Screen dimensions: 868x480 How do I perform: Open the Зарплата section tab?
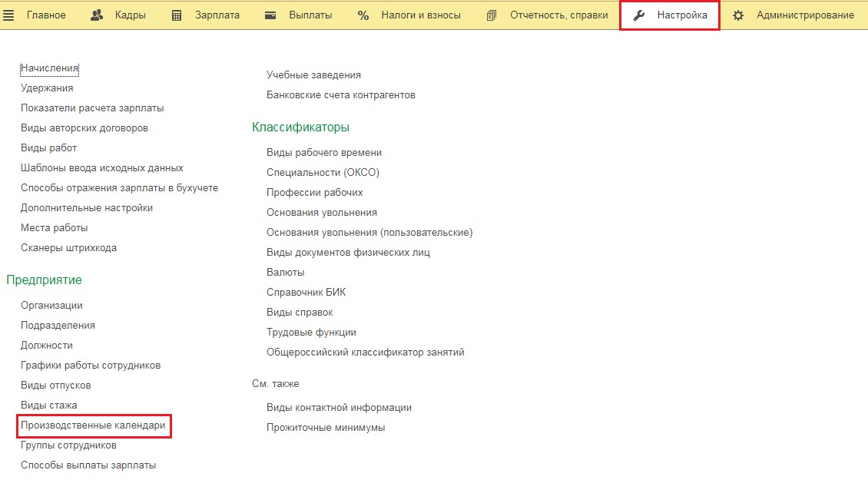tap(216, 15)
